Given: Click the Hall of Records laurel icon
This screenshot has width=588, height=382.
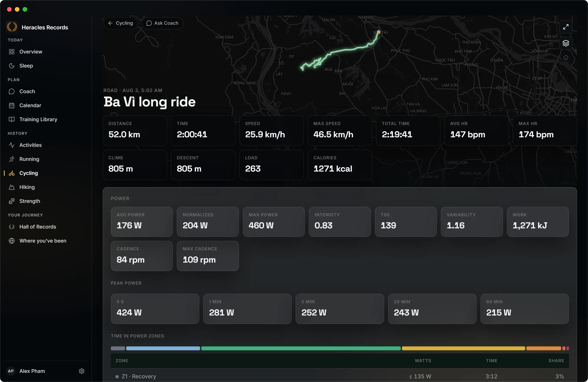Looking at the screenshot, I should (x=12, y=227).
